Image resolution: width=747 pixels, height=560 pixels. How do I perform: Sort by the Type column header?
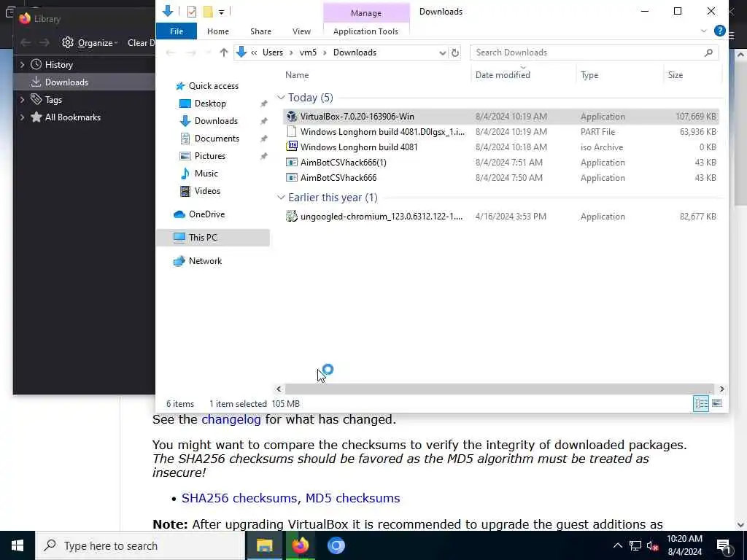point(589,75)
